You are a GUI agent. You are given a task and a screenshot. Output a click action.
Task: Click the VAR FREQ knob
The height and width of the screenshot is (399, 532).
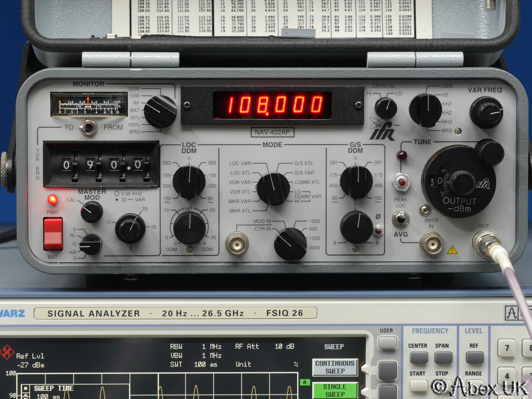[x=485, y=112]
